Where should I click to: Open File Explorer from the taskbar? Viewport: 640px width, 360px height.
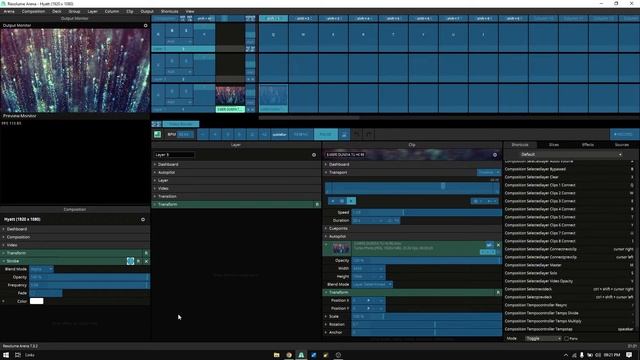(277, 355)
